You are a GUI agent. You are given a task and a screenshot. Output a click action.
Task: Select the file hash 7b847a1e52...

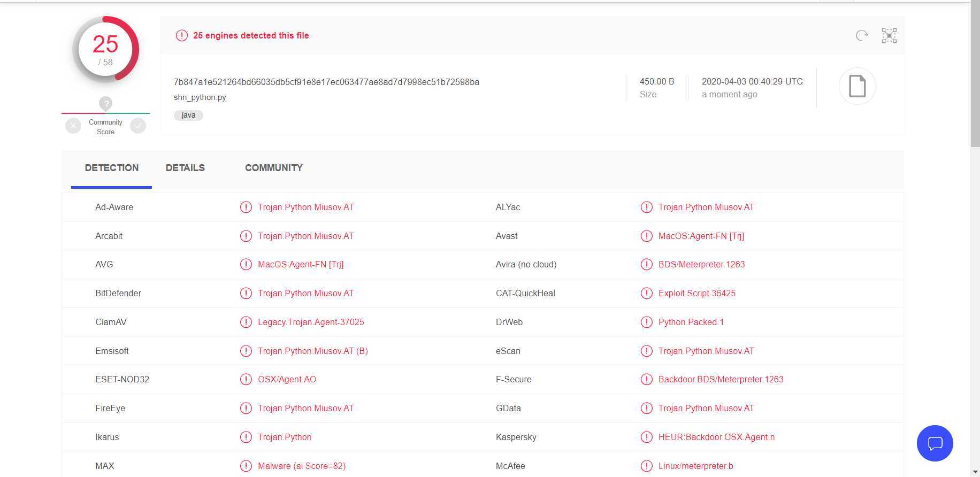click(326, 82)
